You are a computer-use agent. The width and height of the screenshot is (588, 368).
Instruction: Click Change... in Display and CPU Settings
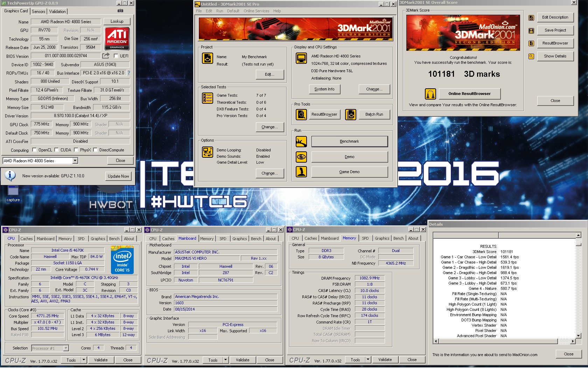click(x=374, y=89)
